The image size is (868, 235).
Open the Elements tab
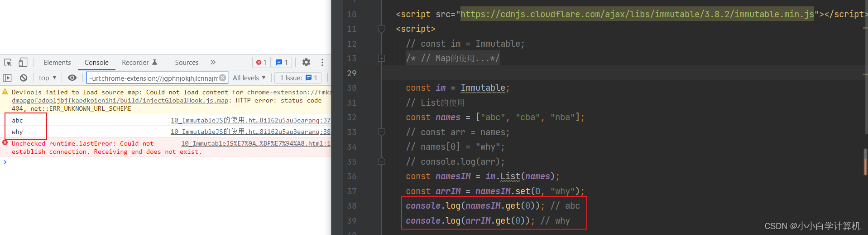(x=57, y=63)
